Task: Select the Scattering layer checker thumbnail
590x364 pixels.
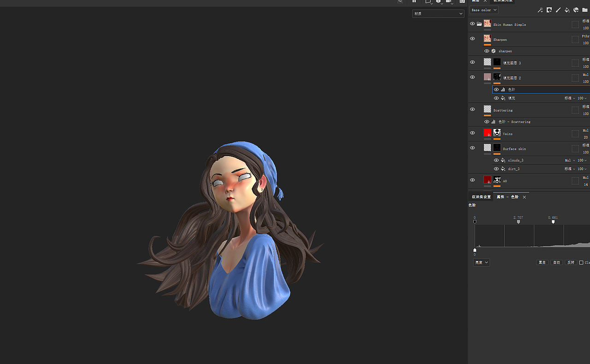Action: point(487,109)
